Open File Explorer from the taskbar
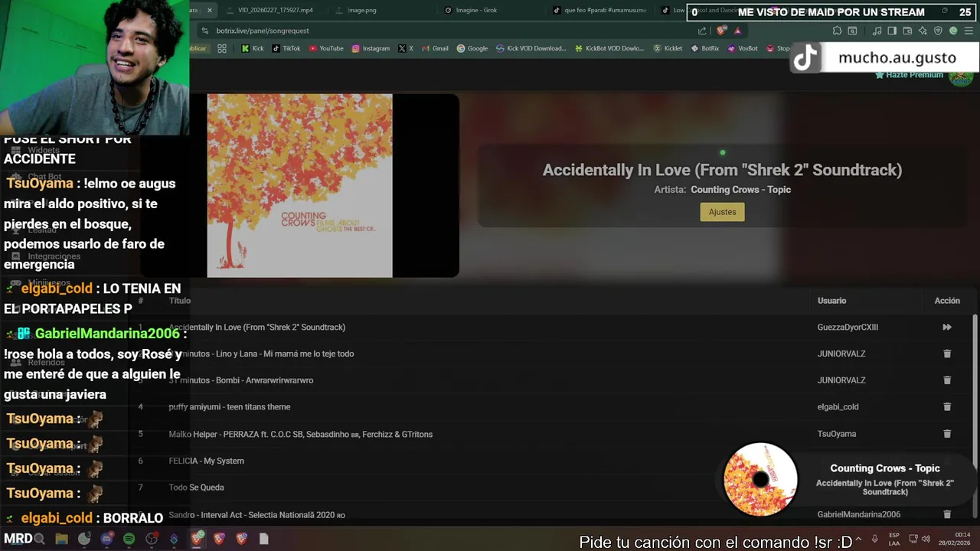 pyautogui.click(x=62, y=539)
